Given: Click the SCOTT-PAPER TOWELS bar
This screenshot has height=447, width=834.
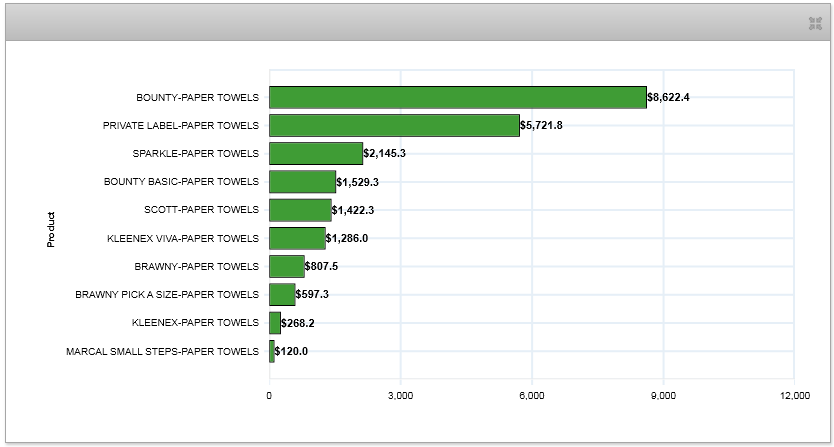Looking at the screenshot, I should pos(300,209).
